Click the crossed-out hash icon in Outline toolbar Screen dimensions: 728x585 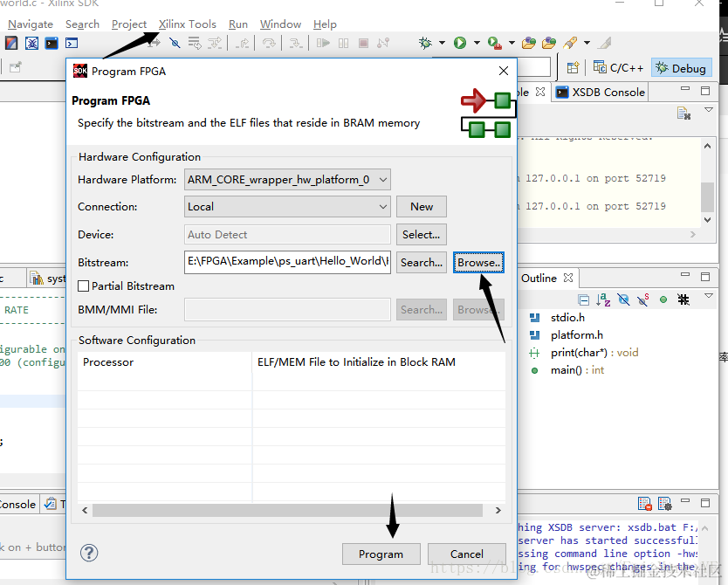683,299
